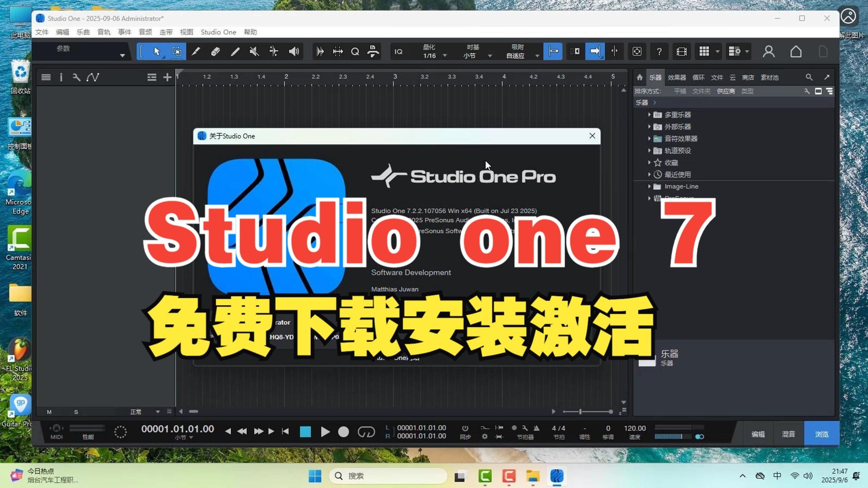868x488 pixels.
Task: Click the tempo 120.00 field
Action: click(635, 428)
